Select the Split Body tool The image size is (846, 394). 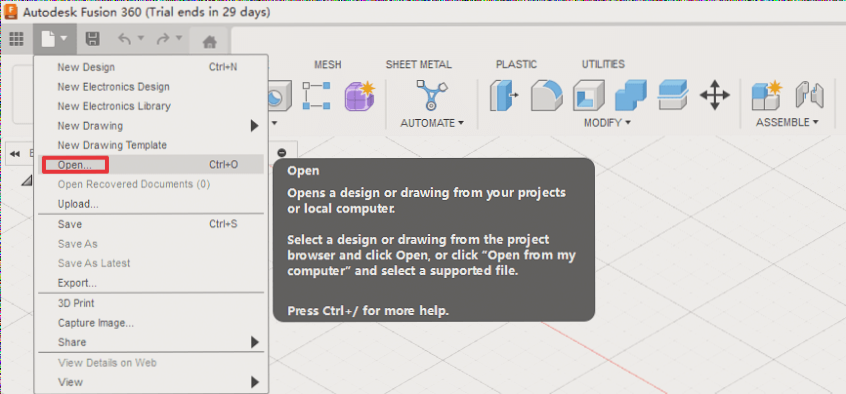(x=673, y=95)
